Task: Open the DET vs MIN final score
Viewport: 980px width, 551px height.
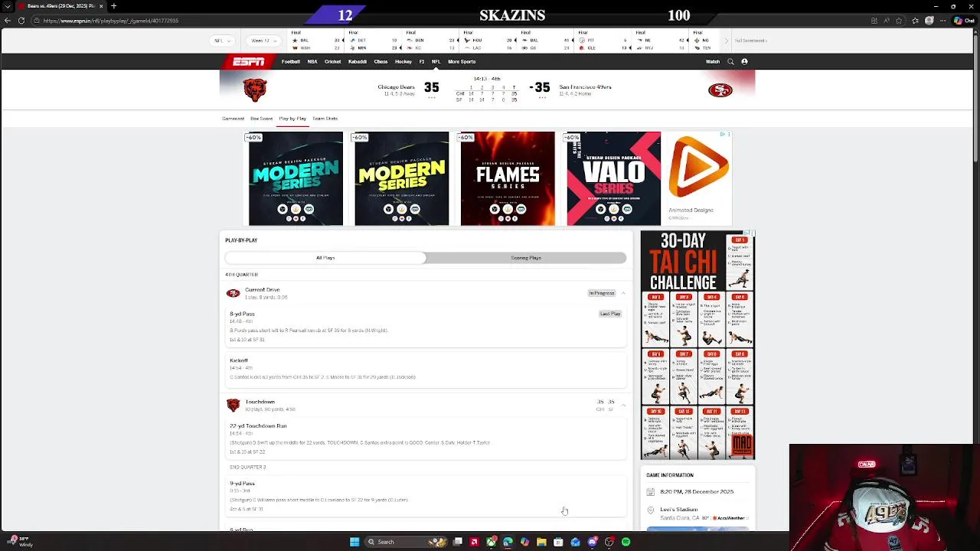Action: click(373, 41)
